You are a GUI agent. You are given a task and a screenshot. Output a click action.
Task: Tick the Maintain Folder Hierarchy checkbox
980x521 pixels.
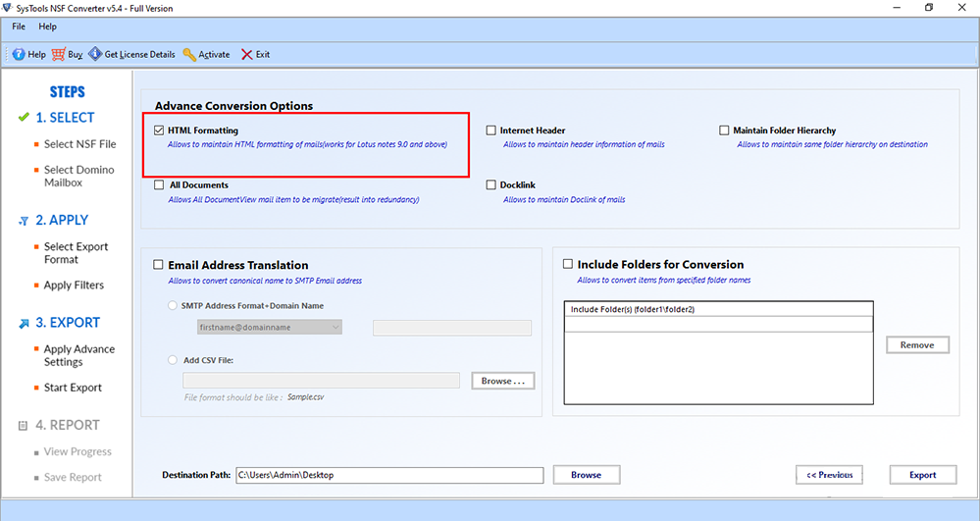pyautogui.click(x=724, y=130)
